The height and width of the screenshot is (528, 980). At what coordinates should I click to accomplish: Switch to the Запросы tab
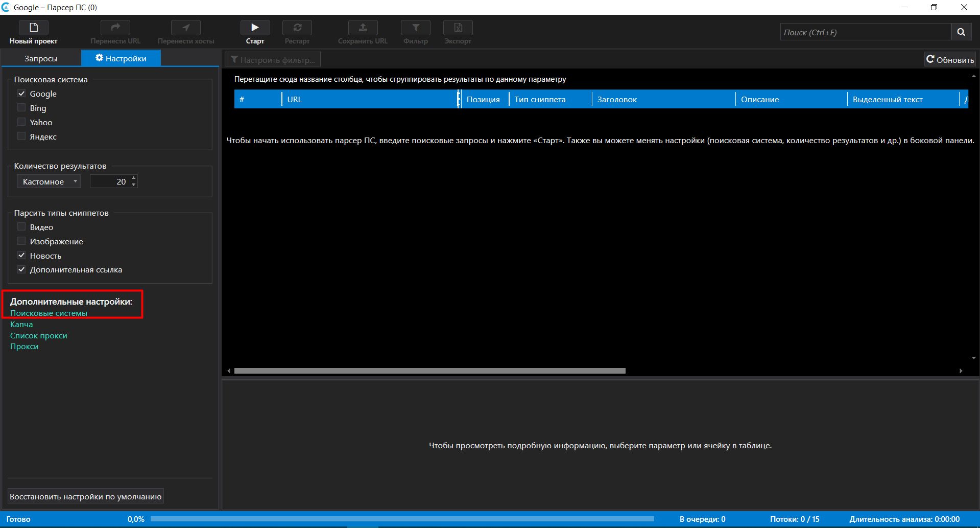tap(41, 58)
